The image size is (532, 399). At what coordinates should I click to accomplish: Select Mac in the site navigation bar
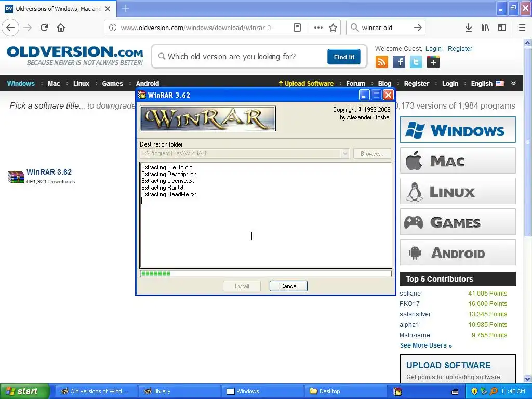pos(54,84)
